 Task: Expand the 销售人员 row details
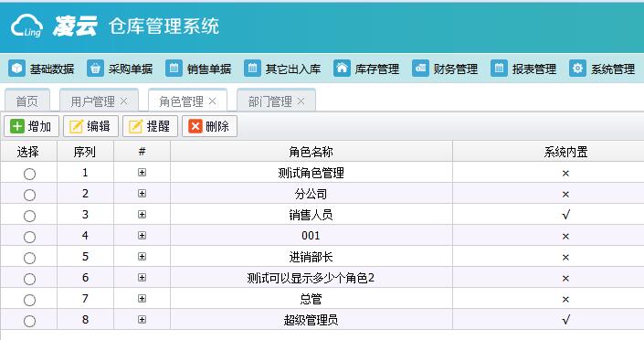point(143,214)
